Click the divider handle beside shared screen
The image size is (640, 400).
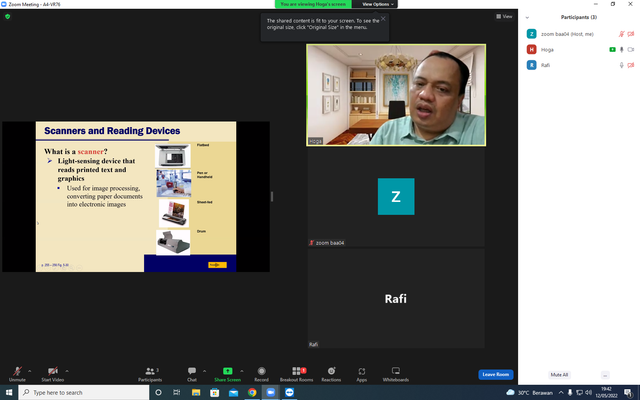[272, 196]
